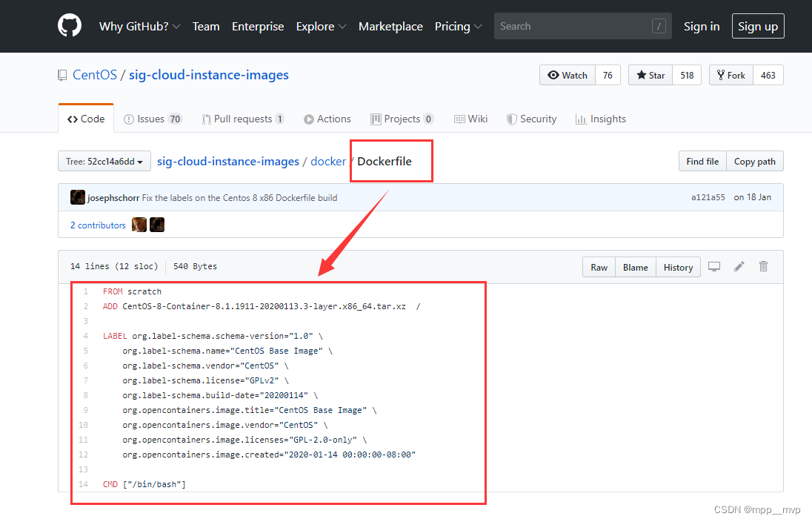The image size is (812, 522).
Task: Click josephschorr's avatar in commit bar
Action: click(78, 197)
